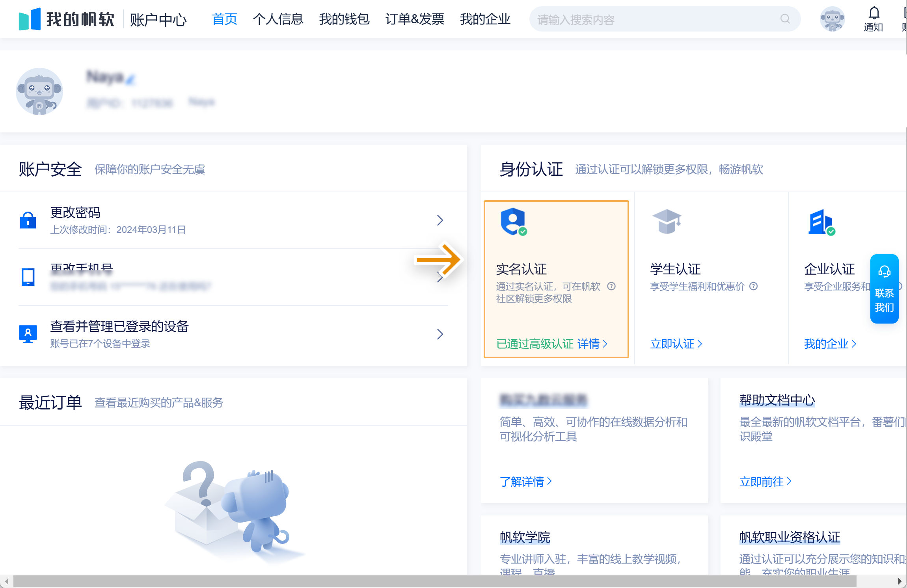Click the enterprise building icon

click(821, 222)
